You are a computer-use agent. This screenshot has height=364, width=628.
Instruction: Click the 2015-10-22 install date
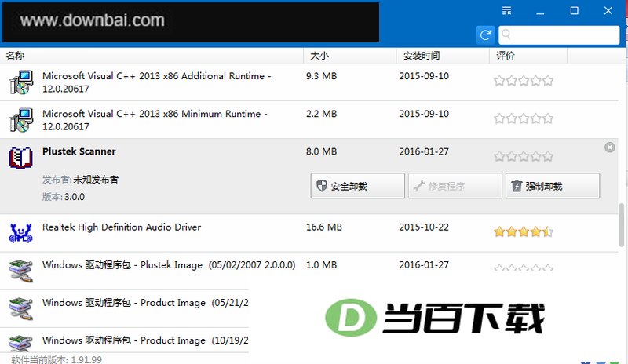[x=424, y=227]
